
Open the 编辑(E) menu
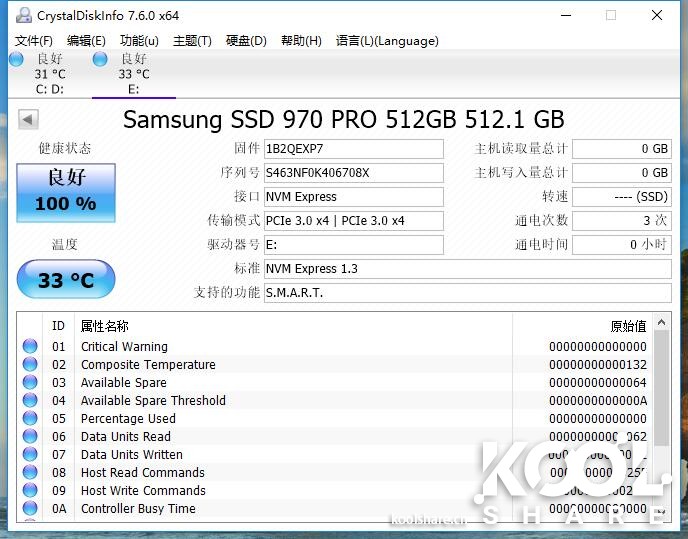(86, 41)
